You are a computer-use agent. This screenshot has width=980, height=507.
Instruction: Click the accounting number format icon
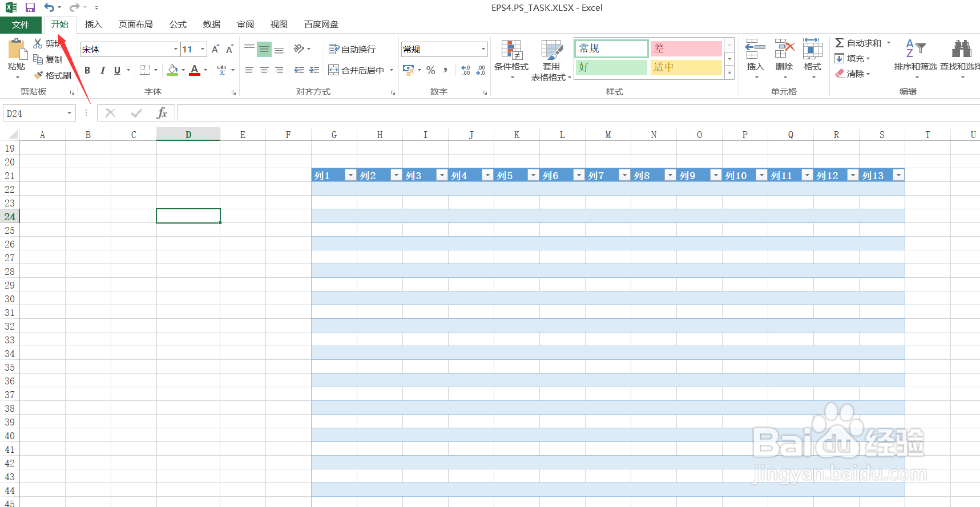(x=409, y=70)
